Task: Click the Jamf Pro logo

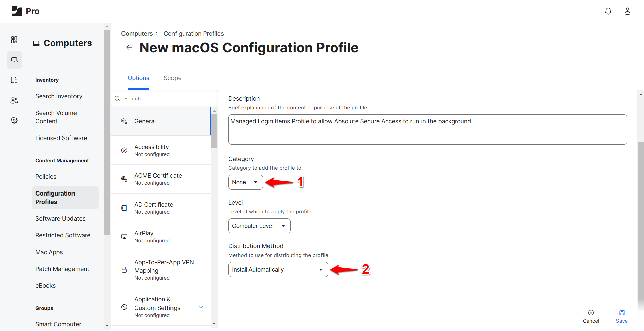Action: point(25,11)
